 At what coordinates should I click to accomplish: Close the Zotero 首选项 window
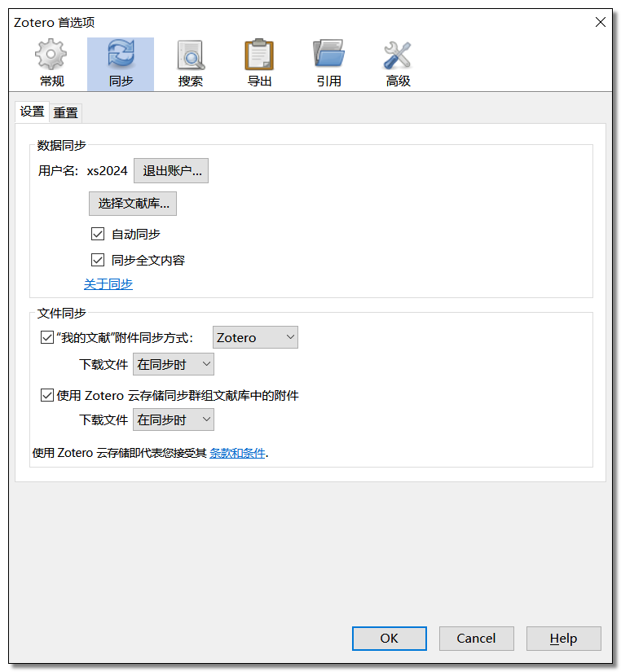coord(601,22)
